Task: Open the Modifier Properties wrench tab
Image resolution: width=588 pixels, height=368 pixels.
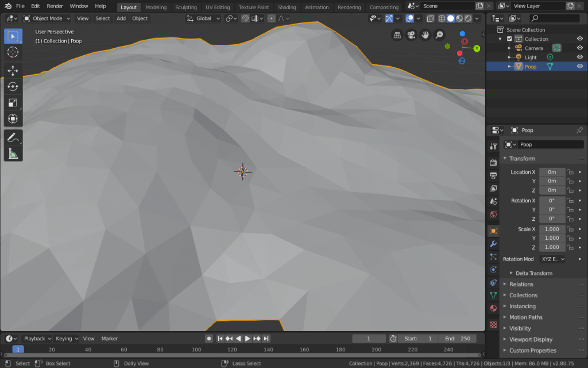Action: 493,243
